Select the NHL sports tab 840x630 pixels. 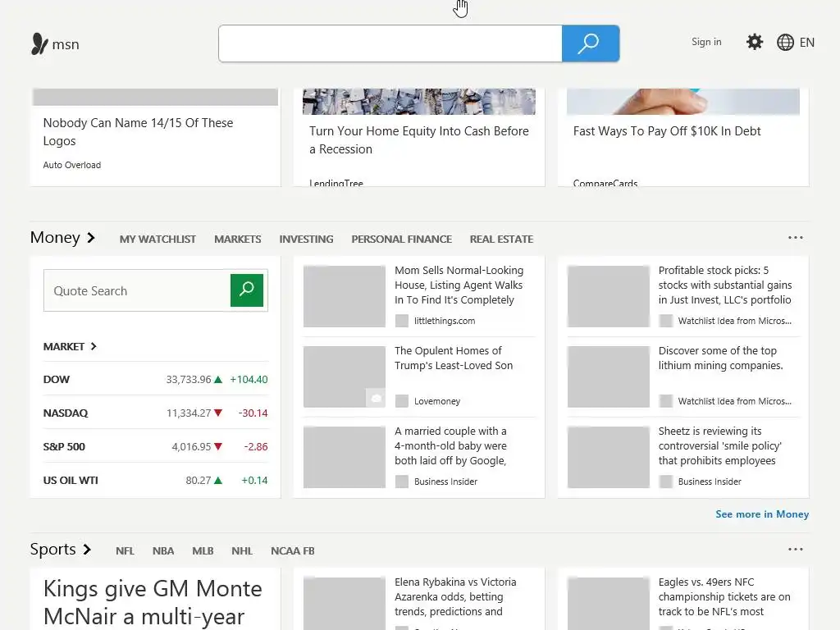coord(242,550)
